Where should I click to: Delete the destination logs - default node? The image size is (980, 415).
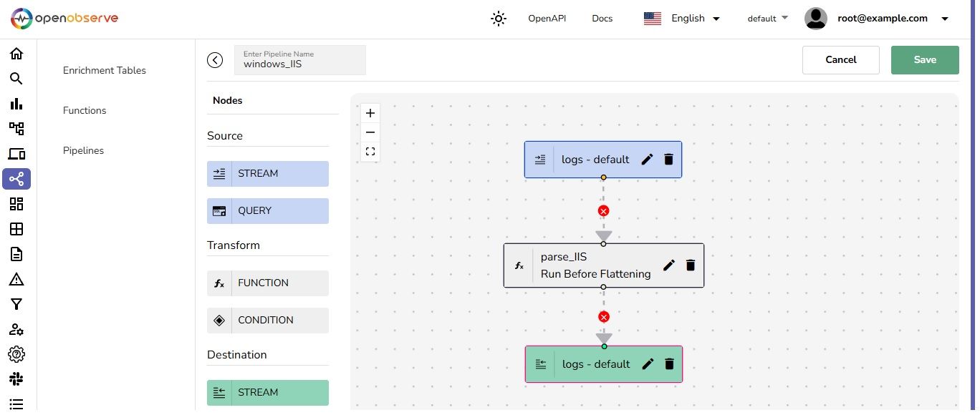coord(669,364)
